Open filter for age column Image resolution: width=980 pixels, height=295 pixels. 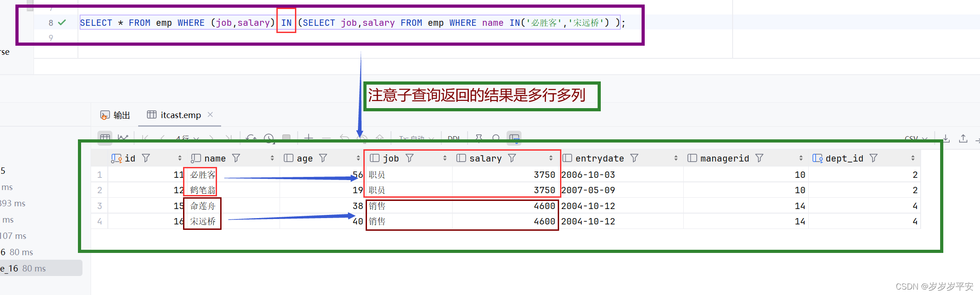point(323,158)
